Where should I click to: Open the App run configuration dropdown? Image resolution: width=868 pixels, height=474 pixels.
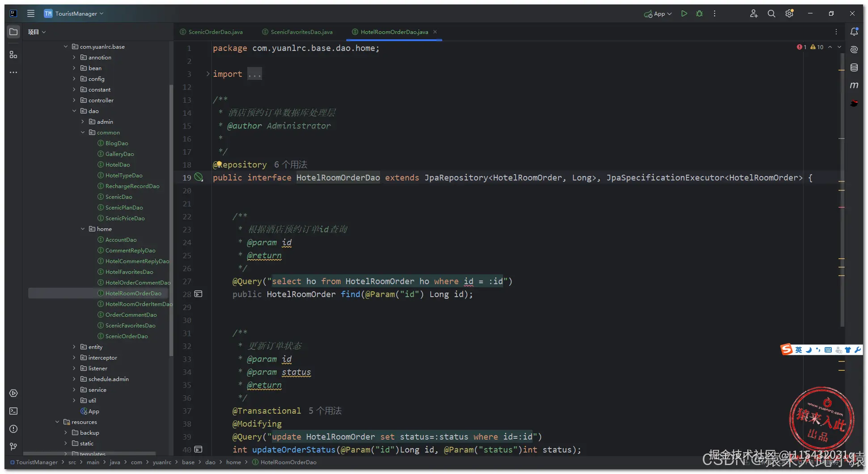click(x=658, y=14)
